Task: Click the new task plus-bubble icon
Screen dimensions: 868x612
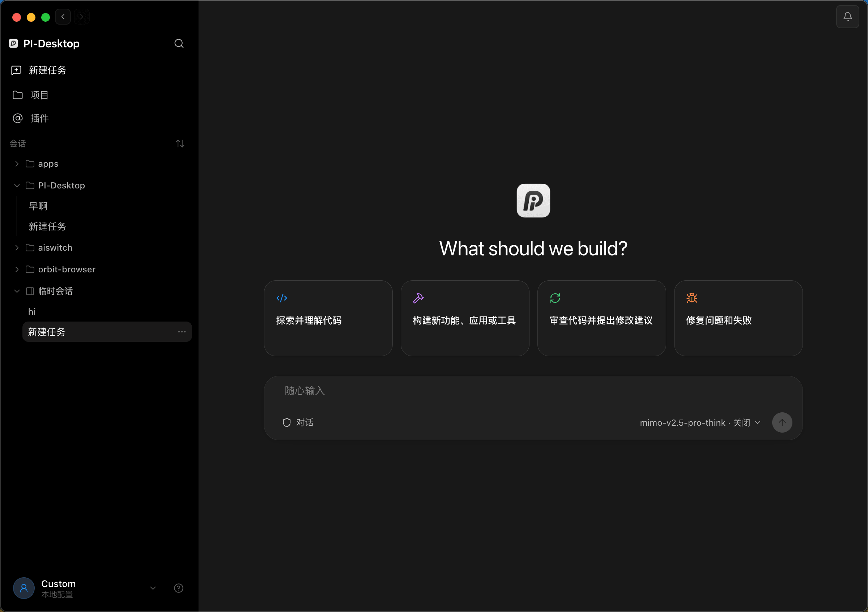Action: (x=16, y=70)
